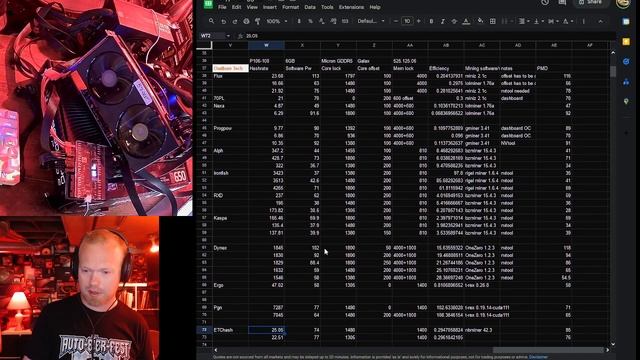Viewport: 640px width, 360px height.
Task: Open Contacts side panel
Action: pos(626,82)
